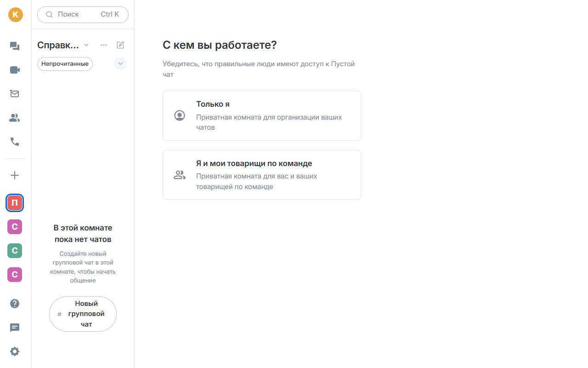Open the settings gear icon
Viewport: 588px width, 368px height.
click(x=15, y=351)
